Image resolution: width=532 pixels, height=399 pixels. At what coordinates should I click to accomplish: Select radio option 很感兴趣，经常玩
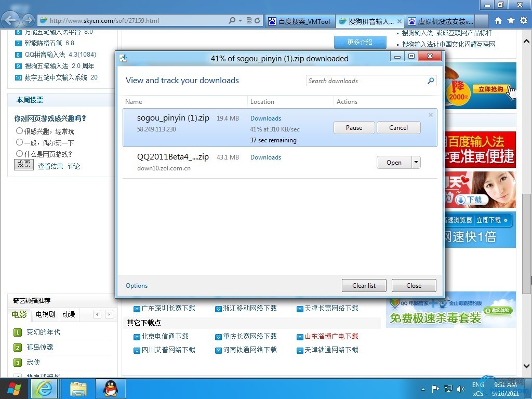[19, 130]
